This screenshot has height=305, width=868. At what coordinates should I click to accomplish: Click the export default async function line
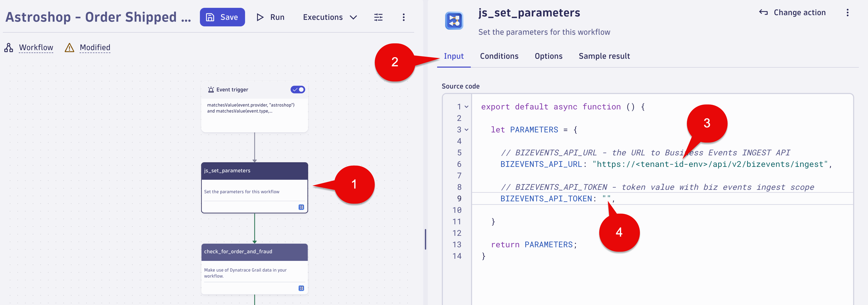pyautogui.click(x=563, y=107)
